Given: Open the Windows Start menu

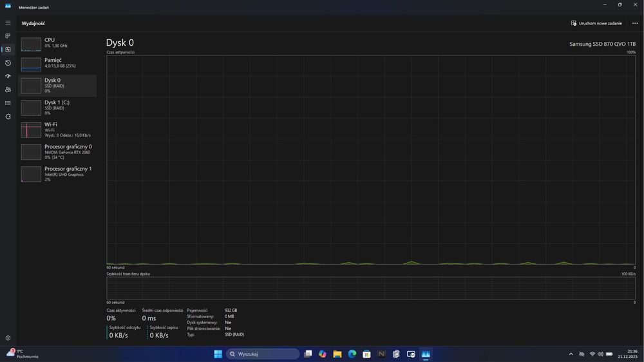Looking at the screenshot, I should click(218, 354).
